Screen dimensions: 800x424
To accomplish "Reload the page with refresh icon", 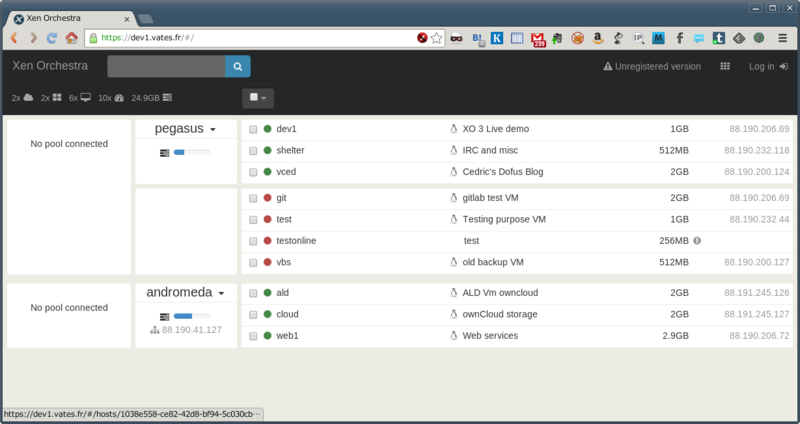I will click(52, 38).
